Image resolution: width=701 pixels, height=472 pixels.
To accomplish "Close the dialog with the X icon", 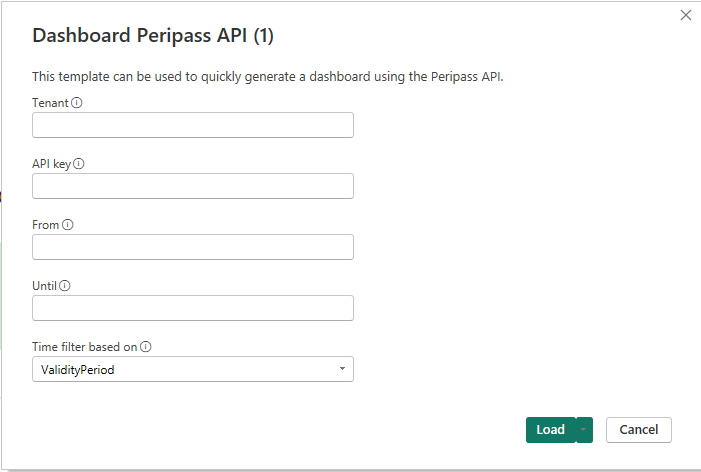I will [685, 15].
